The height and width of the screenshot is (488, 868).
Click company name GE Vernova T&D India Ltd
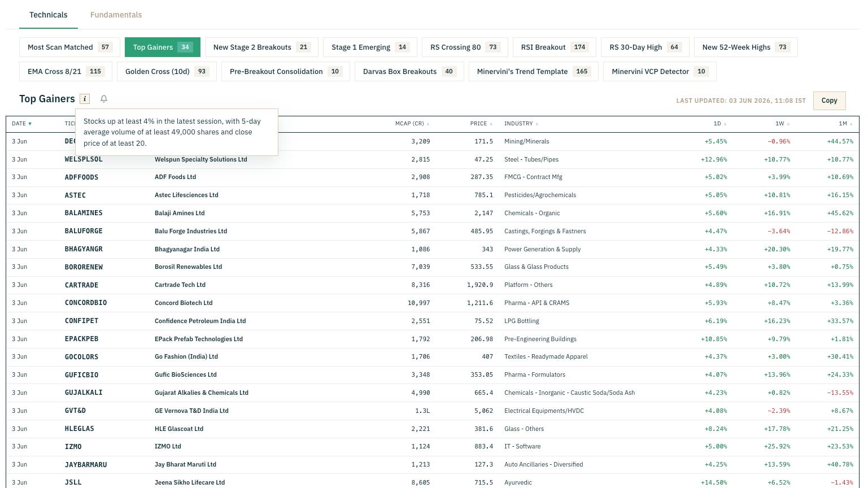(x=191, y=411)
